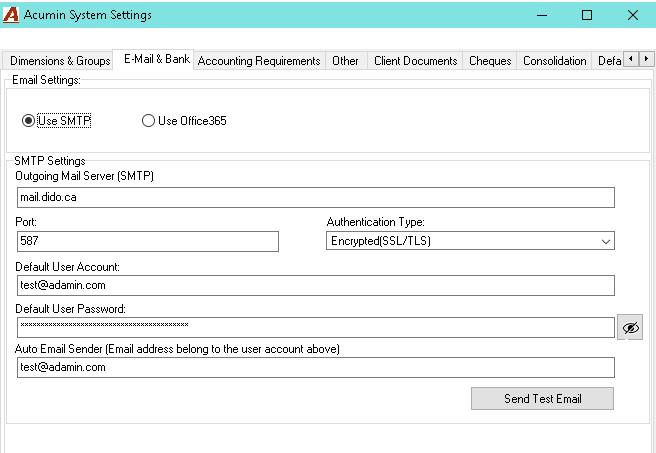Click the Auto Email Sender field

tap(316, 367)
